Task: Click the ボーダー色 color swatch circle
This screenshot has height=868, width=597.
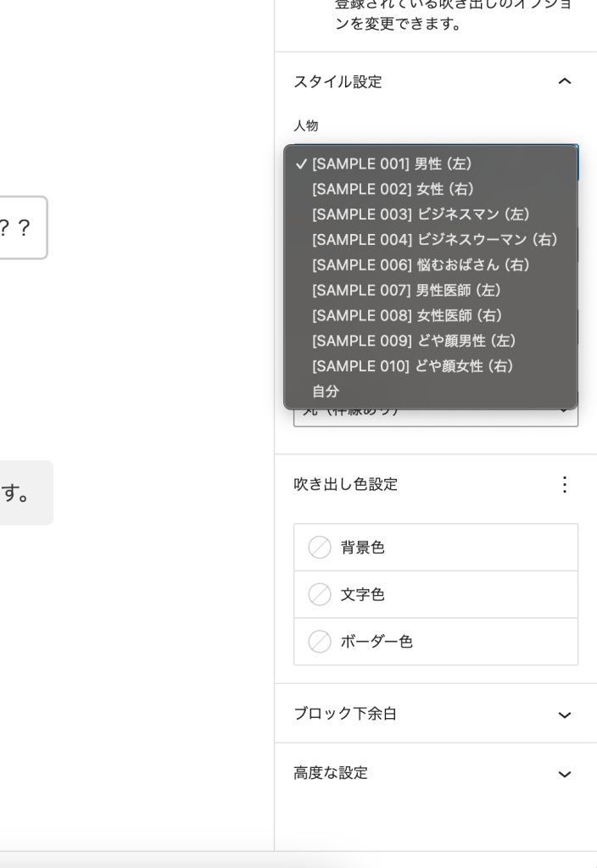Action: 320,642
